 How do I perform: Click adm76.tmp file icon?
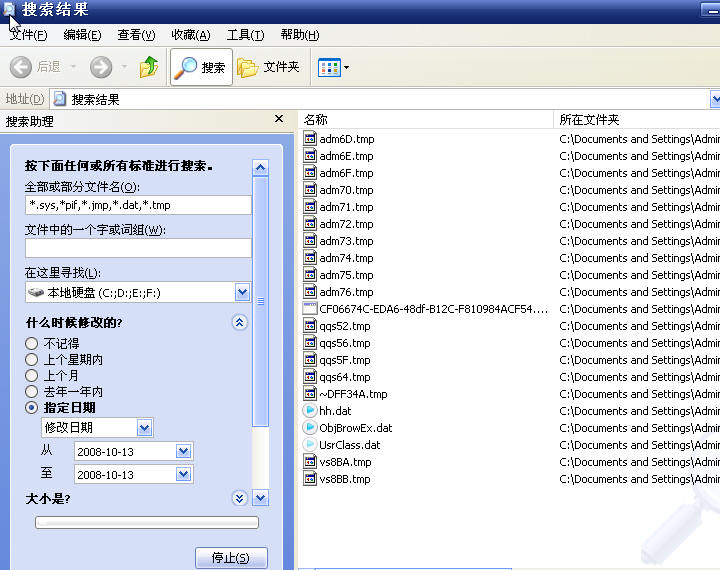click(310, 291)
